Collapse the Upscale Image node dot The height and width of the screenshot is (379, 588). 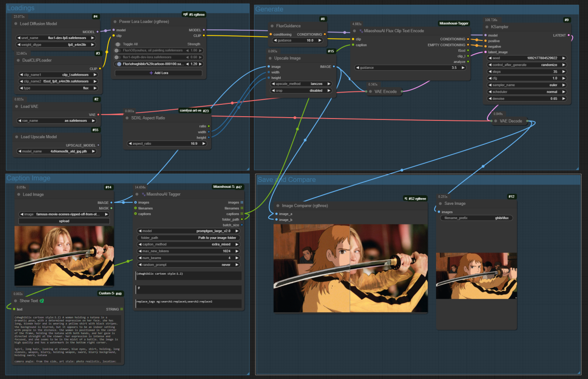271,58
